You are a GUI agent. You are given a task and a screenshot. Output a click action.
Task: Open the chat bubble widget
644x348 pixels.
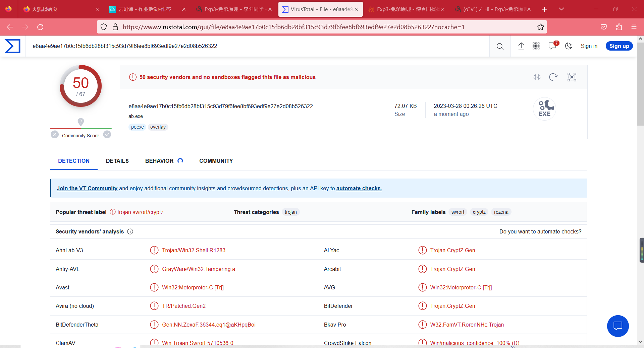tap(618, 326)
